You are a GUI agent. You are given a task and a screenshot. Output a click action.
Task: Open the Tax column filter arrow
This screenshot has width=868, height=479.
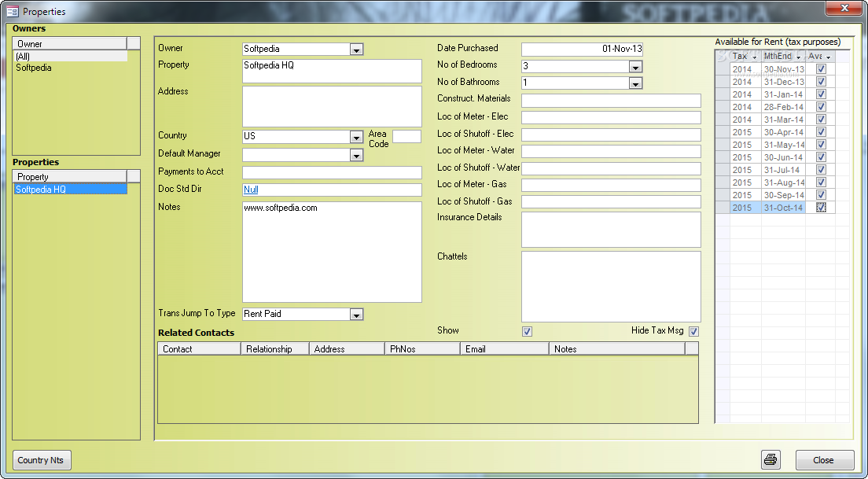tap(754, 57)
